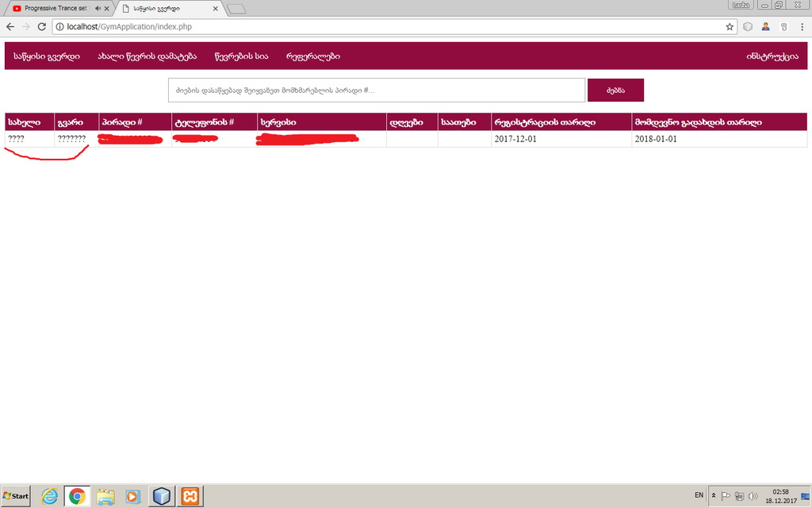Open the XAMPP taskbar icon

click(190, 496)
